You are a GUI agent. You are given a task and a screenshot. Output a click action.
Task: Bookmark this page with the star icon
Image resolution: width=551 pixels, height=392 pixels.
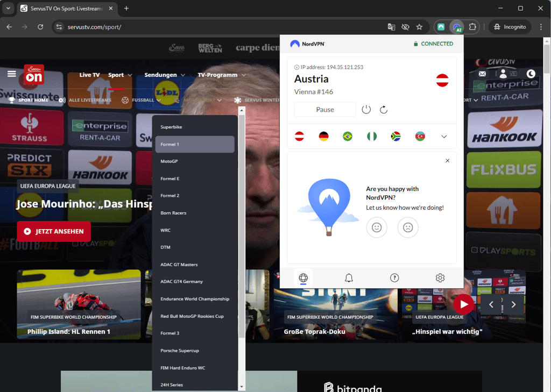[x=419, y=27]
